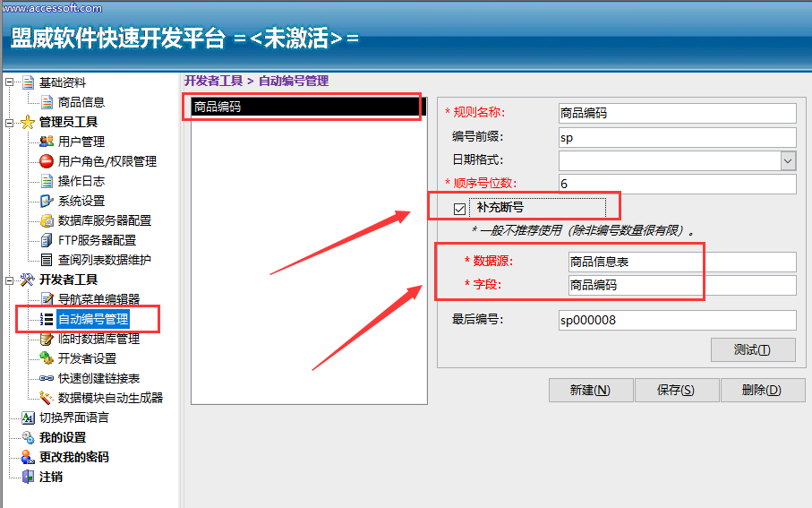Click the 自动编号管理 numbered list icon
The height and width of the screenshot is (508, 812).
(x=47, y=319)
